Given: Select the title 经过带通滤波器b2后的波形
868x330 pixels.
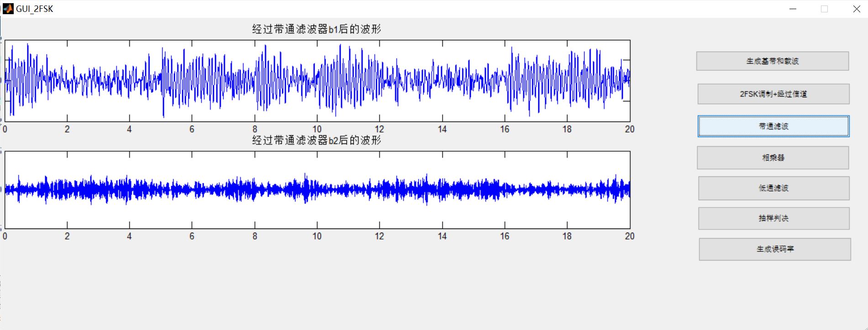Looking at the screenshot, I should 316,140.
